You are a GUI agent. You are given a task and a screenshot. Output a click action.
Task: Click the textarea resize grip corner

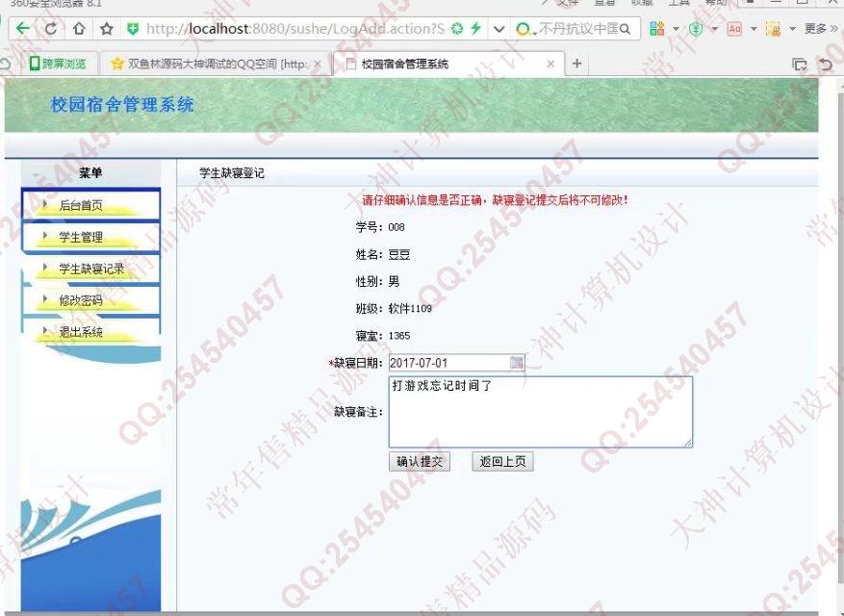point(688,443)
